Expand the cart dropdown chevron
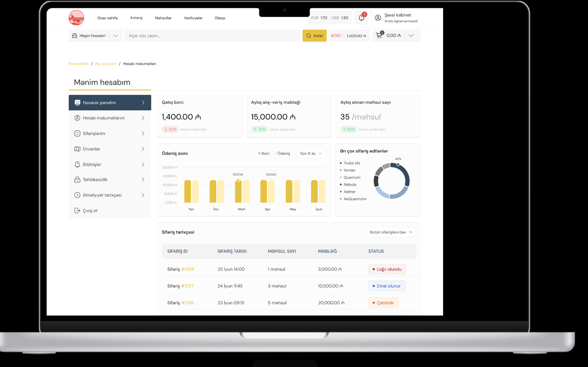Viewport: 588px width, 367px height. 411,35
